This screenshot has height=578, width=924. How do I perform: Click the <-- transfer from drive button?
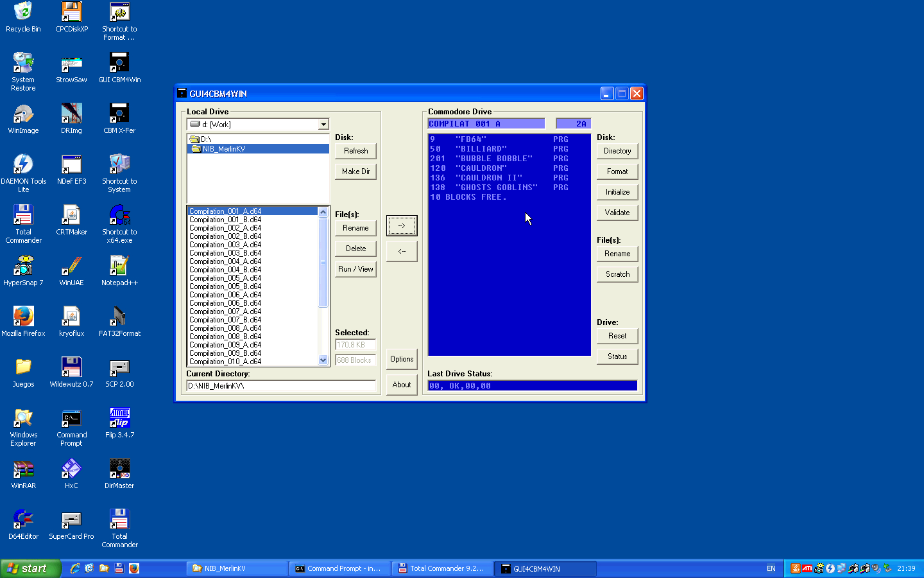[402, 251]
